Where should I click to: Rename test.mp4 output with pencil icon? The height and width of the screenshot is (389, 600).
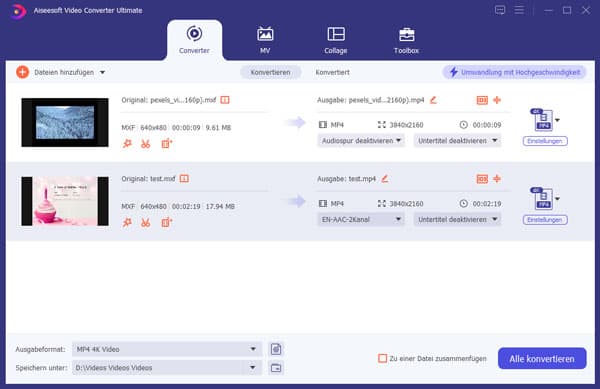click(385, 179)
